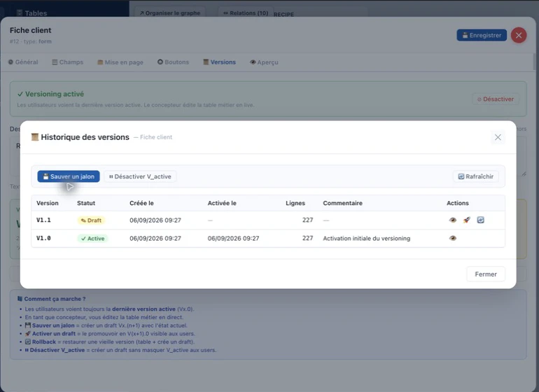Select the V1.1 version cell
539x392 pixels.
pos(43,220)
